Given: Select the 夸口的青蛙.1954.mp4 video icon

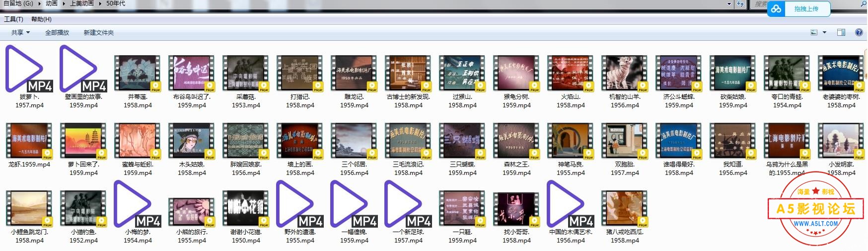Looking at the screenshot, I should coord(787,74).
